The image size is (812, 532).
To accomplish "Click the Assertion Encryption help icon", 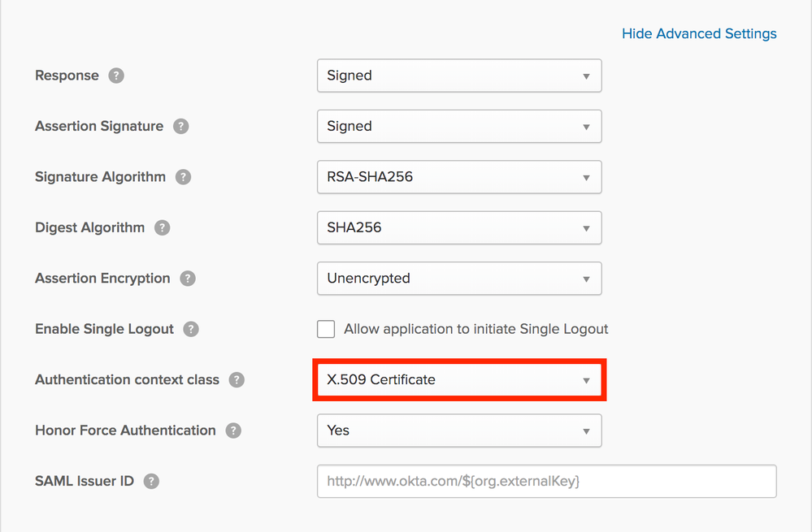I will pyautogui.click(x=187, y=279).
